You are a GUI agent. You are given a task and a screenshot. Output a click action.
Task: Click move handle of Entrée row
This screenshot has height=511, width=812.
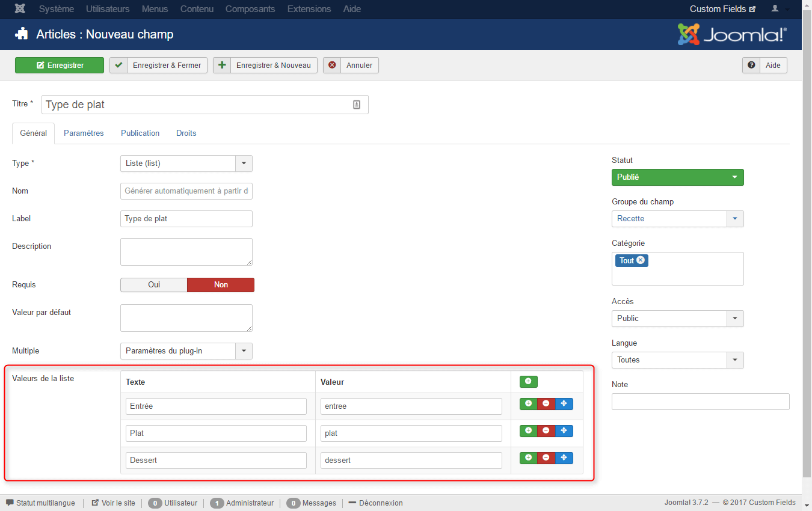coord(564,403)
